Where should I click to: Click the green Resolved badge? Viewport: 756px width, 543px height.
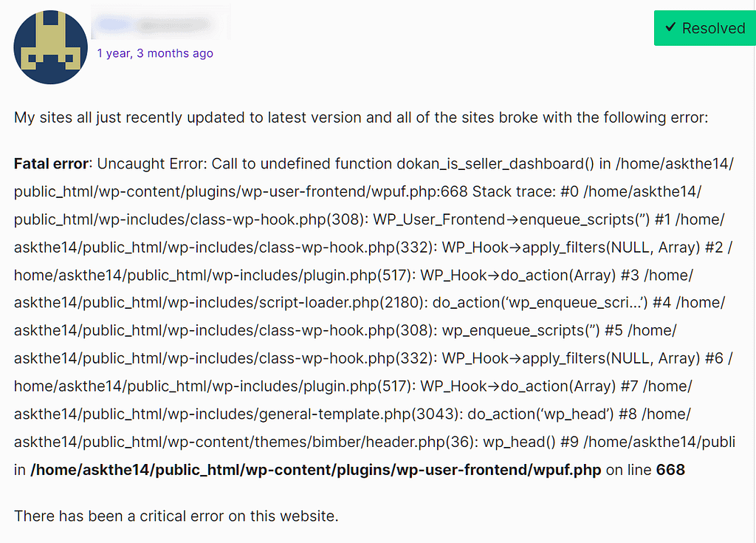coord(704,29)
